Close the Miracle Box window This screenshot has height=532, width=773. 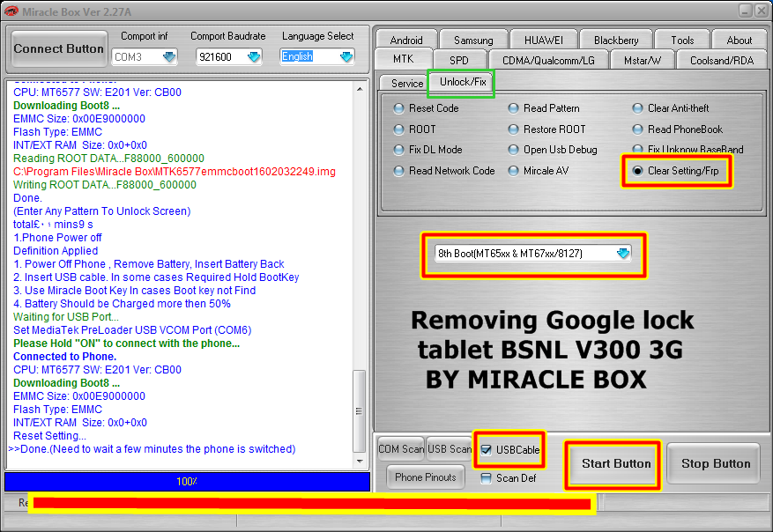(762, 11)
